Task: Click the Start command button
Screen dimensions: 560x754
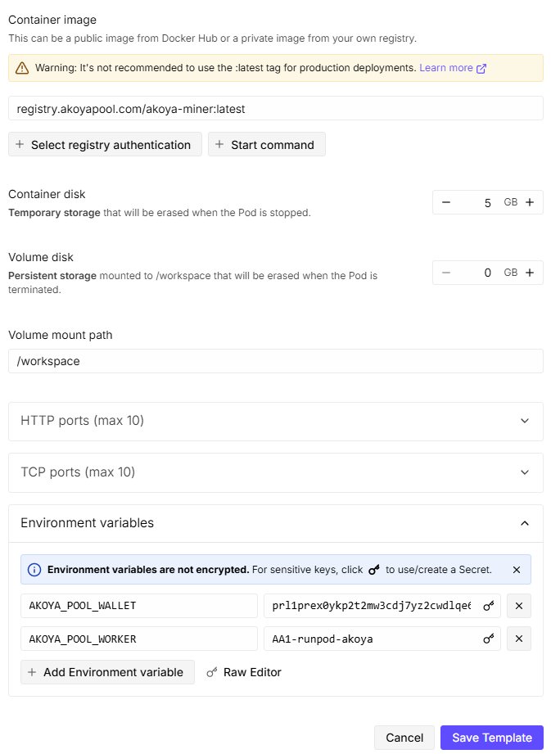Action: point(267,144)
